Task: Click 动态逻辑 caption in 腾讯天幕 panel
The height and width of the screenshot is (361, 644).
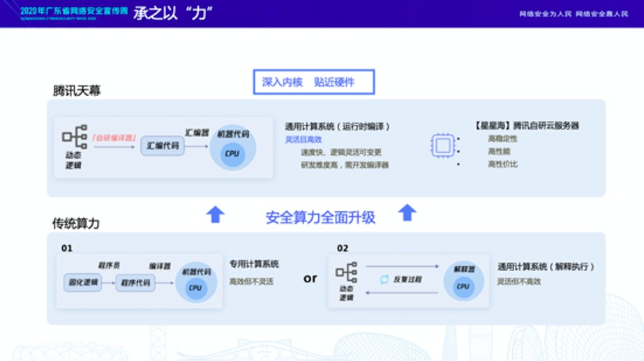Action: [x=73, y=160]
